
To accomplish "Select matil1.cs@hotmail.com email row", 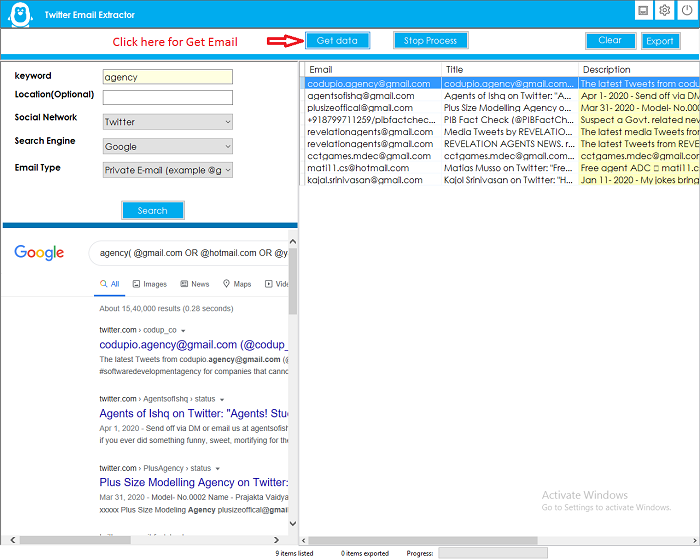I will pyautogui.click(x=373, y=168).
